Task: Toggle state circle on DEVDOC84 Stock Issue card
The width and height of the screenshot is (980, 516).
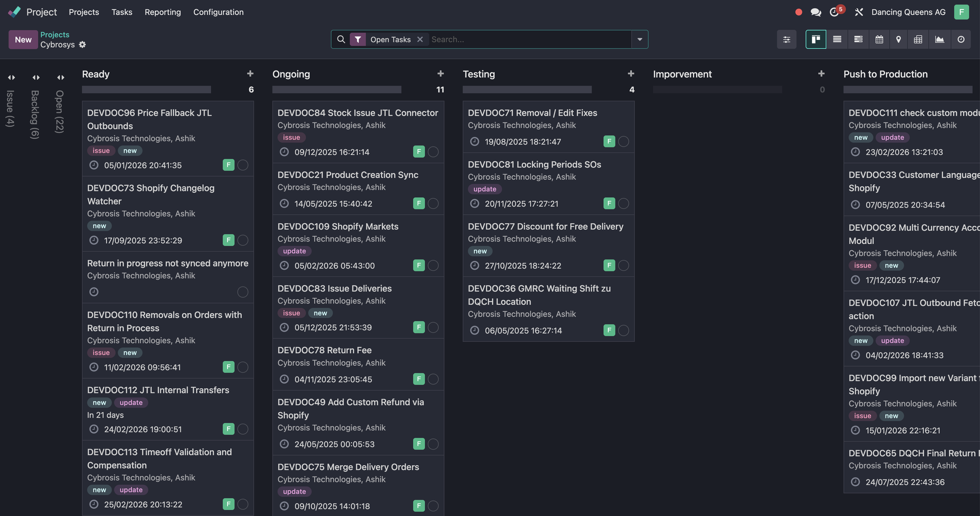Action: click(x=433, y=152)
